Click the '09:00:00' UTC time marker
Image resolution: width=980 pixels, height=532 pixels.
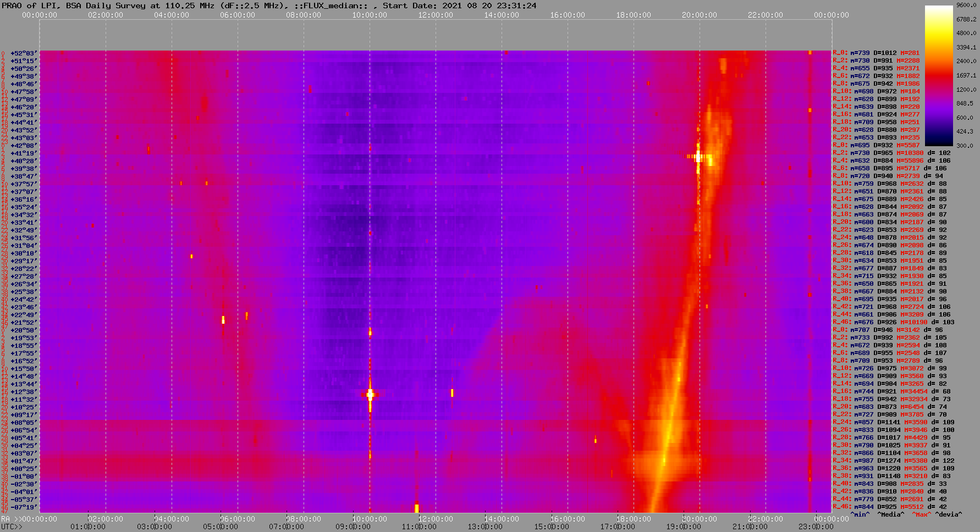coord(353,527)
